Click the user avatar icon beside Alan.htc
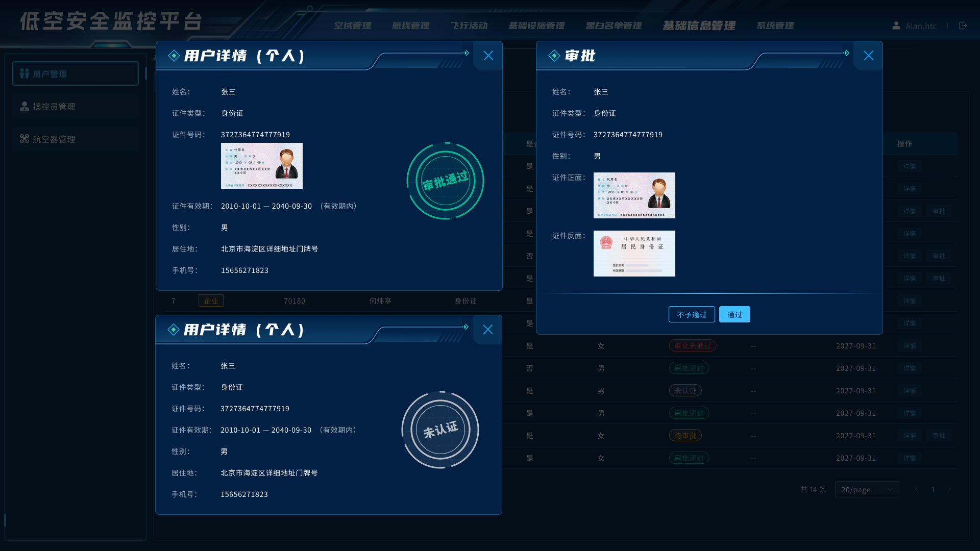Screen dimensions: 980x551 click(896, 26)
